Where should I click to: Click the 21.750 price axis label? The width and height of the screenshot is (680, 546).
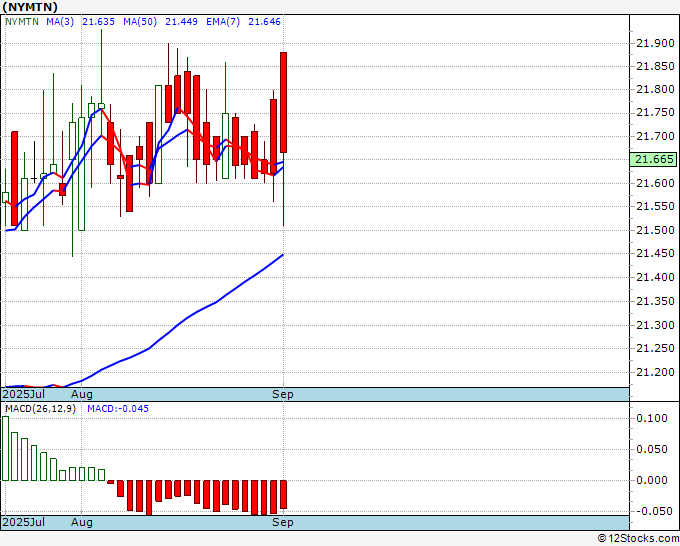(655, 113)
